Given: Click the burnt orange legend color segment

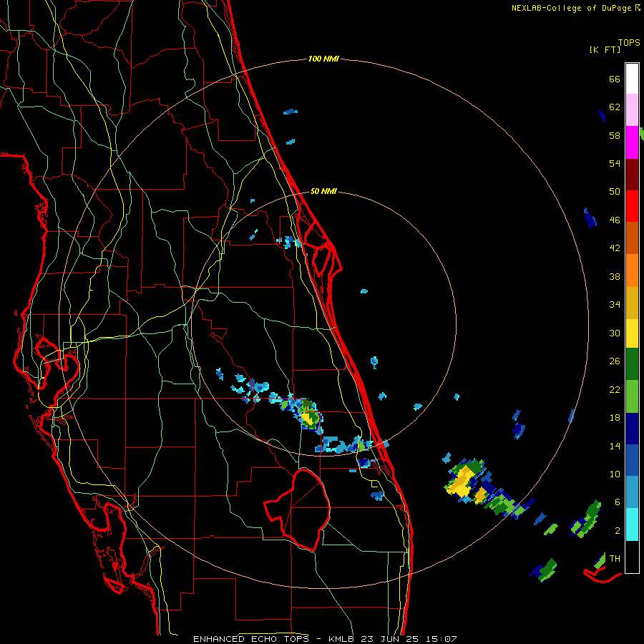Looking at the screenshot, I should pyautogui.click(x=632, y=238).
